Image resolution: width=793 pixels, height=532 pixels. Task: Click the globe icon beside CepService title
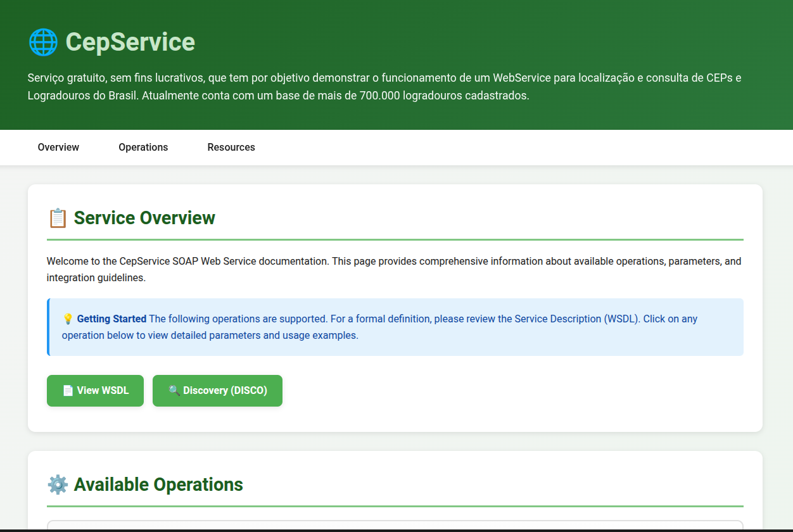coord(43,42)
